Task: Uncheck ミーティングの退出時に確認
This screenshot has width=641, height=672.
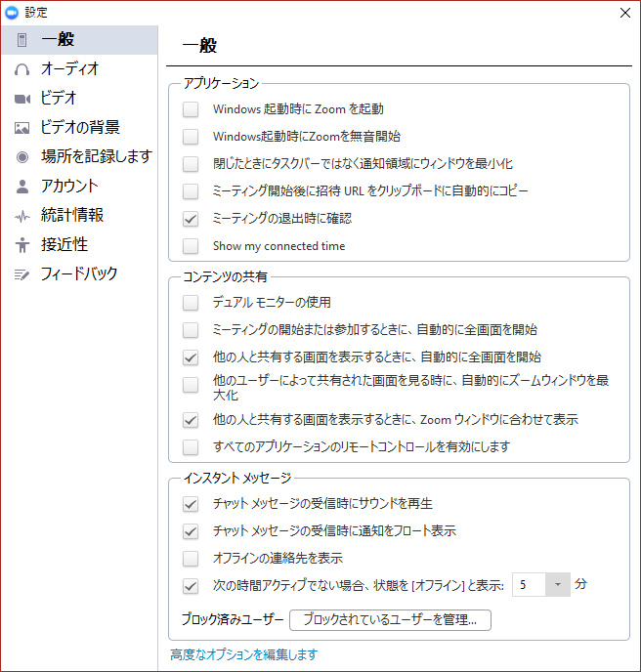Action: [191, 219]
